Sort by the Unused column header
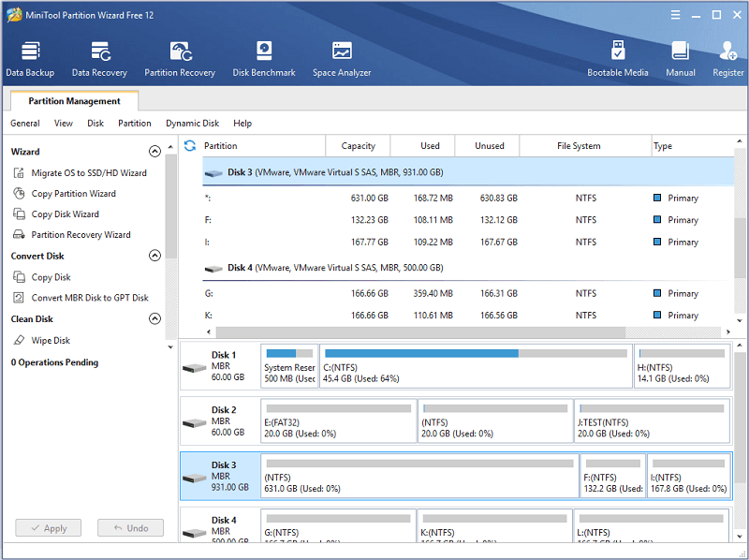The image size is (749, 560). (487, 146)
